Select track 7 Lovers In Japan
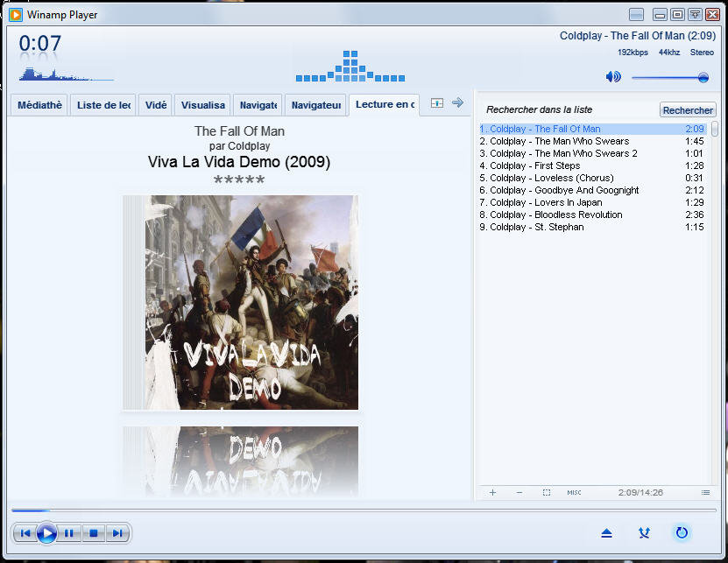Screen dimensions: 728x563 point(592,203)
